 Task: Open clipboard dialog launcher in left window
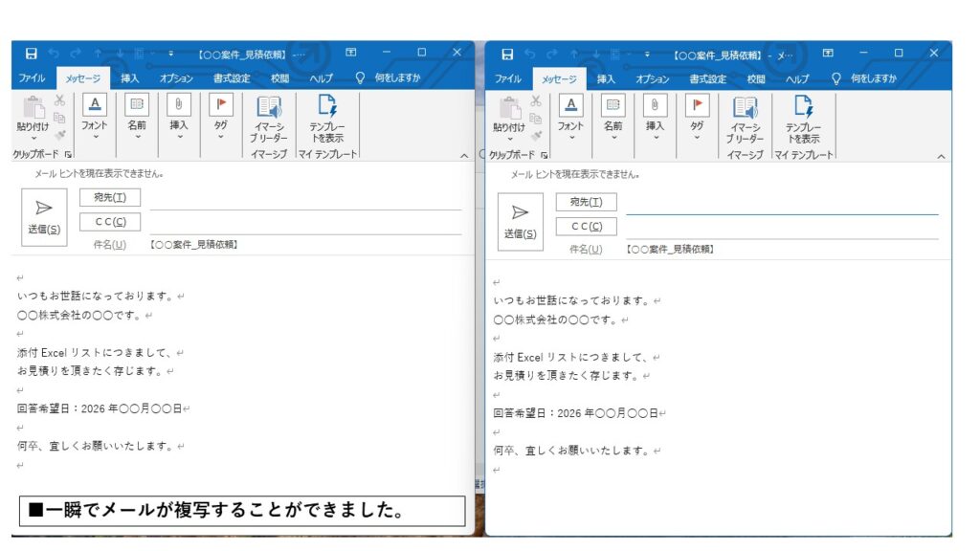click(68, 154)
